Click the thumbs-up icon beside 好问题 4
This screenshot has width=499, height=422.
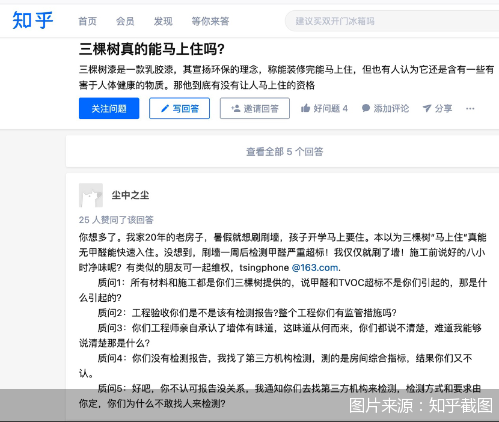(305, 108)
